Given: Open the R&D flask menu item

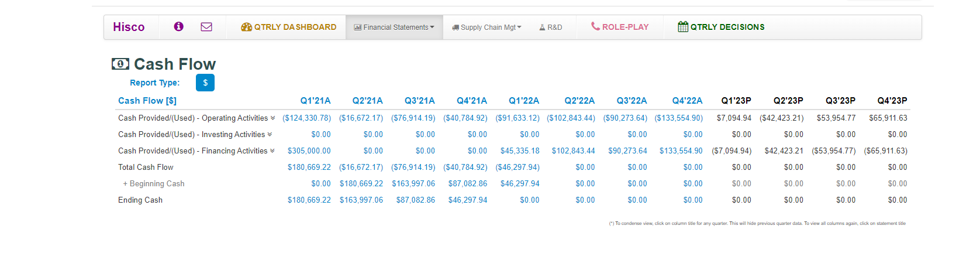Looking at the screenshot, I should 550,28.
